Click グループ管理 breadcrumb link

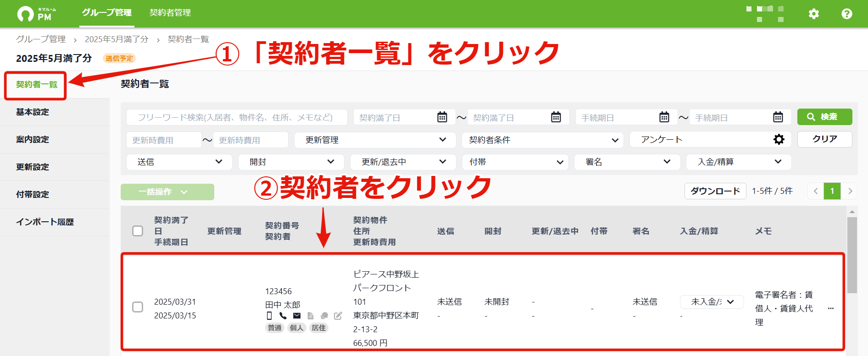pos(41,39)
